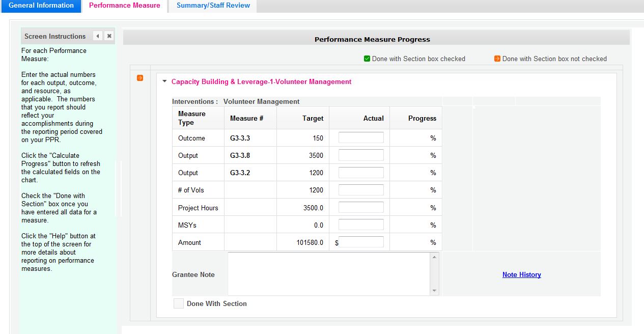The height and width of the screenshot is (334, 644).
Task: Click the # of Vols Actual field
Action: [x=361, y=190]
